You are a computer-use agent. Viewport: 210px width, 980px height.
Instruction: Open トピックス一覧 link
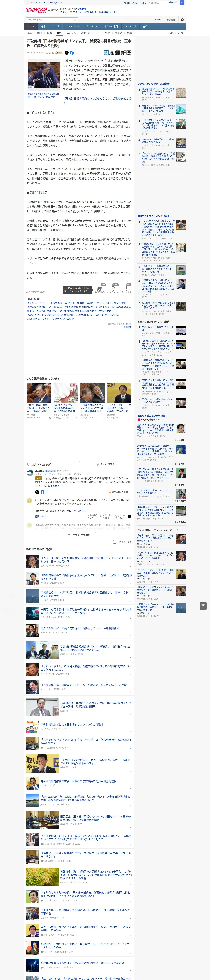(175, 33)
